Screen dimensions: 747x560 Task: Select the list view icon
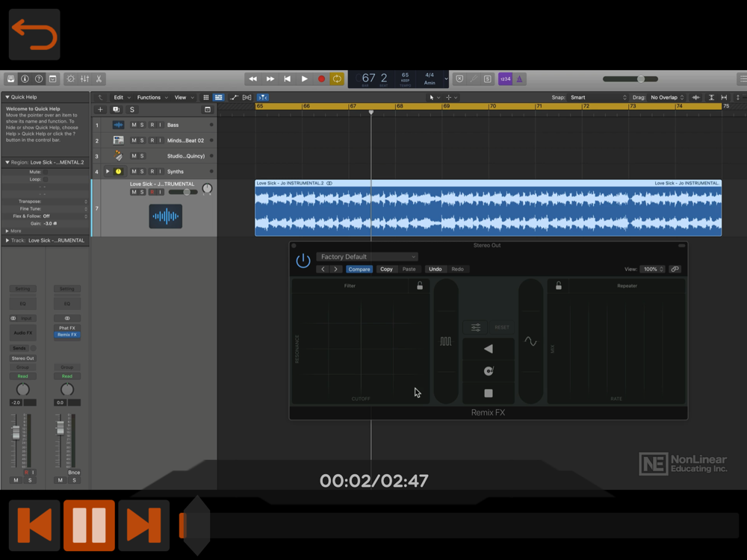click(219, 97)
